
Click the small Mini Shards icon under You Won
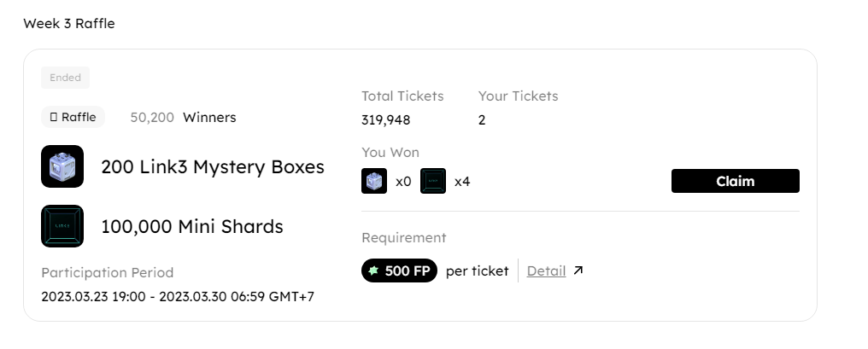(433, 181)
